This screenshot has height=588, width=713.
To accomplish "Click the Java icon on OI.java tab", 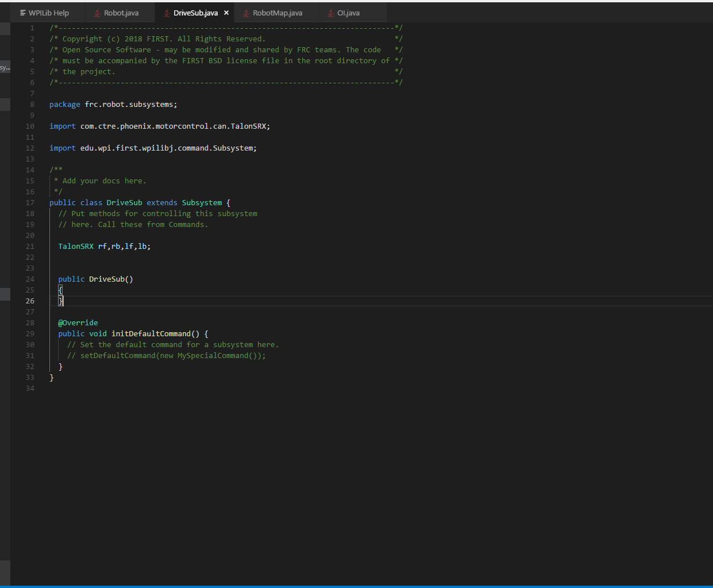I will click(330, 13).
